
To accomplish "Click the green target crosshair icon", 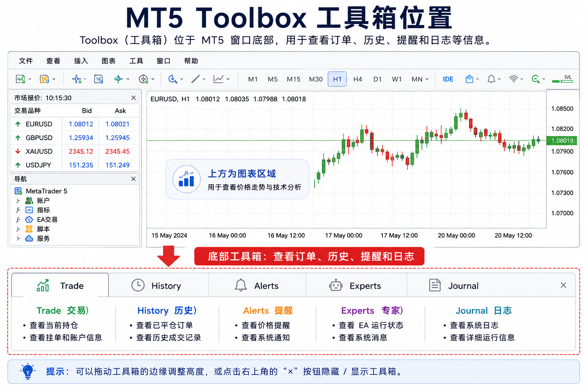I will [118, 79].
